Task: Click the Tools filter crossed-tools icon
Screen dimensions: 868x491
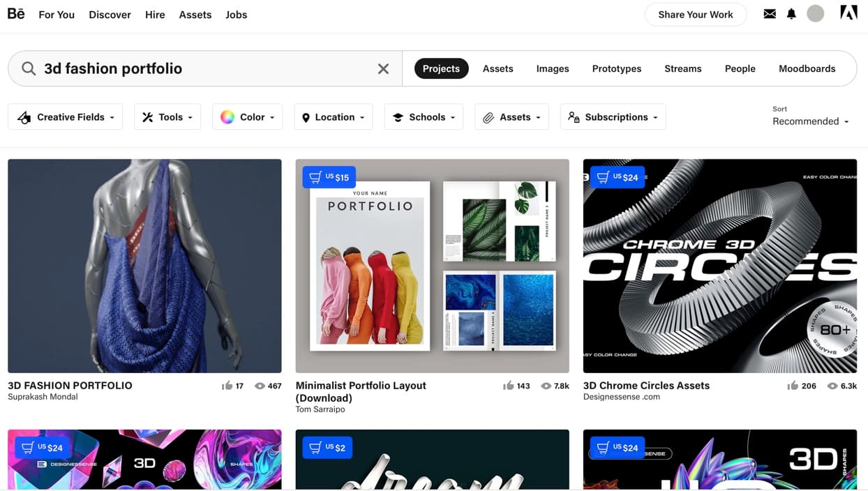Action: click(x=147, y=116)
